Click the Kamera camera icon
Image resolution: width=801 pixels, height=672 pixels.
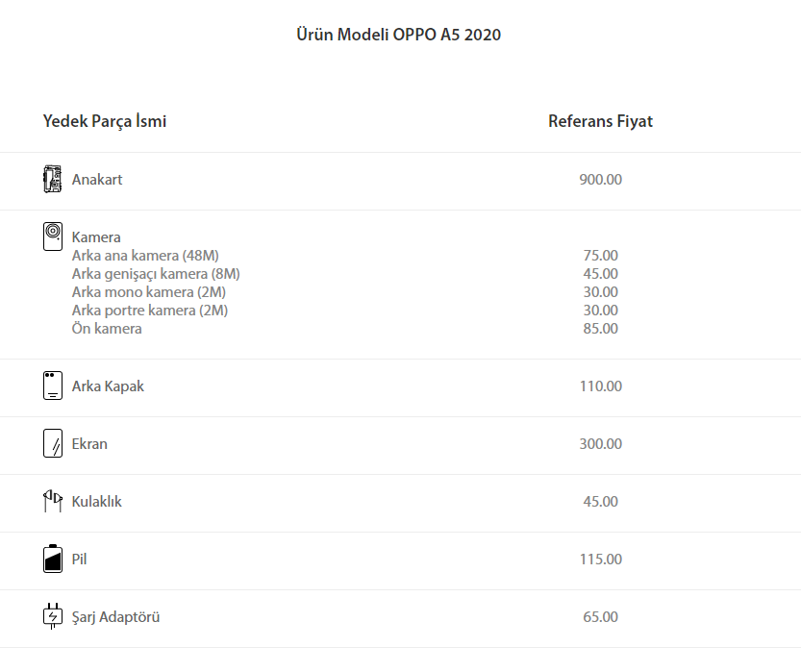(x=53, y=236)
